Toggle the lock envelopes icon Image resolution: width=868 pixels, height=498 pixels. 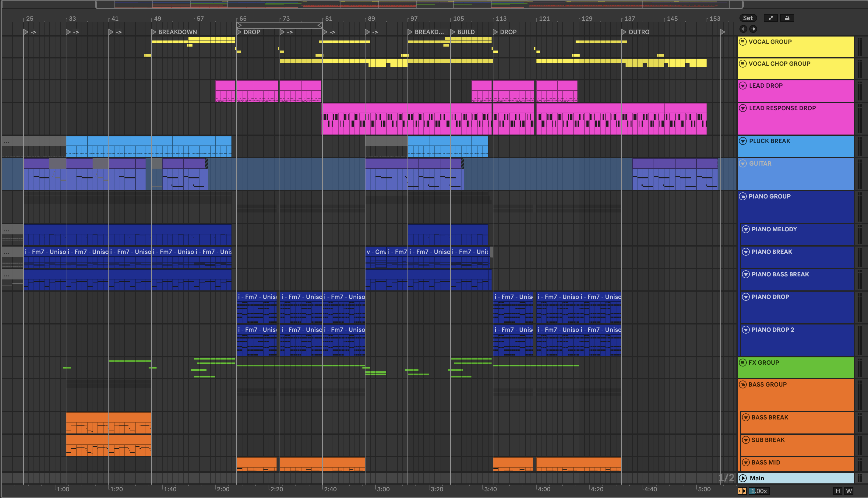(x=787, y=18)
